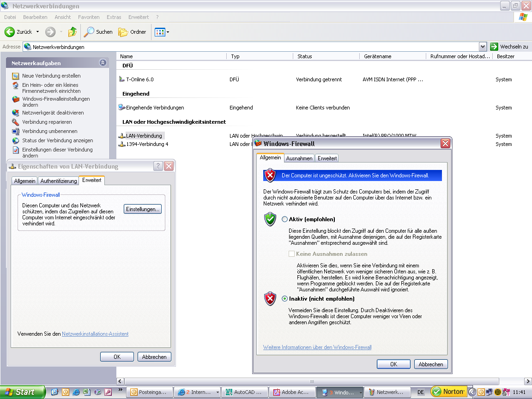
Task: Launch Access from the Quick Launch bar
Action: (x=108, y=392)
